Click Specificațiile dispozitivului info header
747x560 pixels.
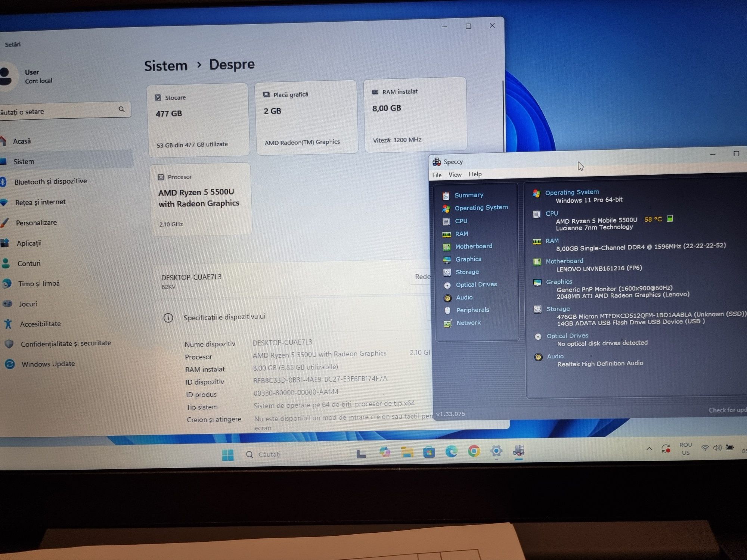(224, 317)
